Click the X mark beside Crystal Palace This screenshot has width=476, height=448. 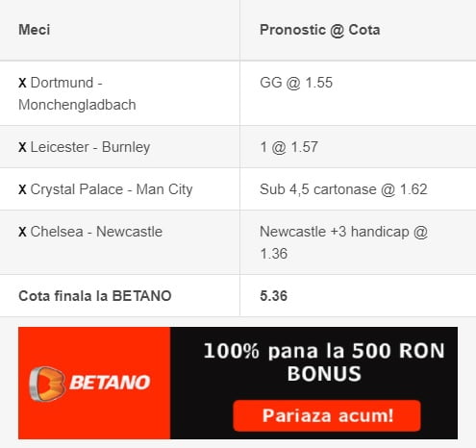(22, 189)
